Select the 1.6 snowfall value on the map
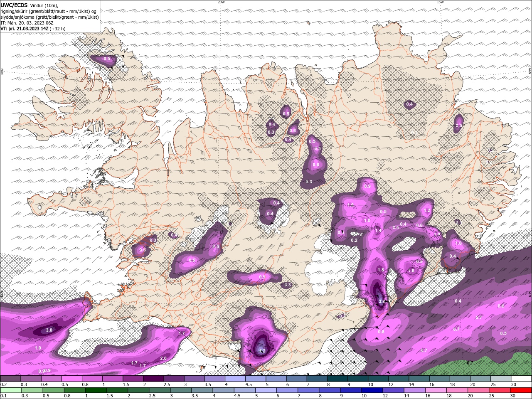 411,271
